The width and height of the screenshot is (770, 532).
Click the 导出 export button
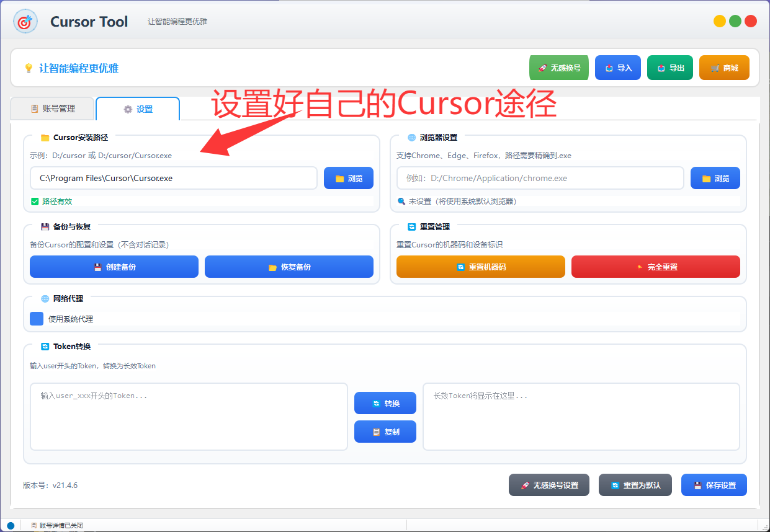pos(669,68)
